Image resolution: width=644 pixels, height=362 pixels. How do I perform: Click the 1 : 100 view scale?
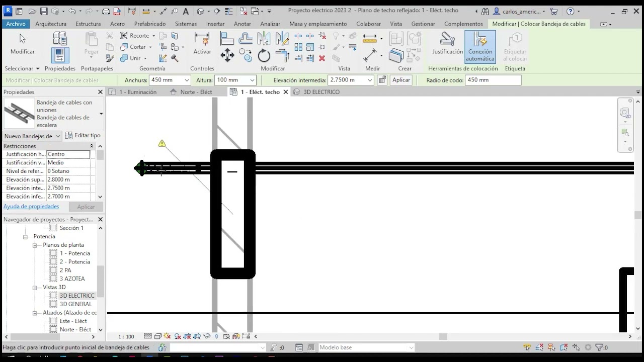(126, 337)
